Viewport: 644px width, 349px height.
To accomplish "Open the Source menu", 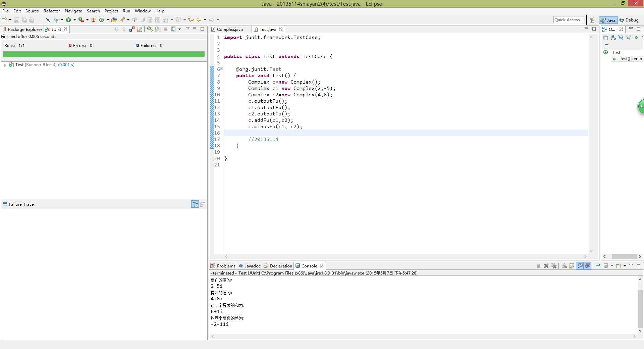I will tap(32, 11).
